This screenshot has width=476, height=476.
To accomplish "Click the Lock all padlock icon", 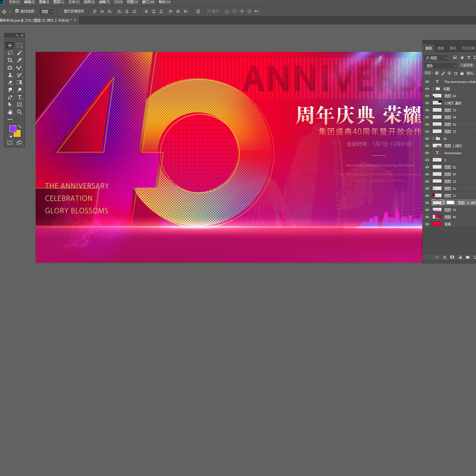I will click(462, 73).
